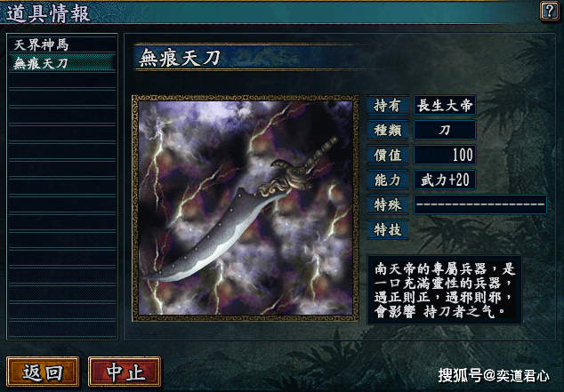Click the 無痕天刀 title banner
Viewport: 564px width, 392px height.
pos(252,58)
